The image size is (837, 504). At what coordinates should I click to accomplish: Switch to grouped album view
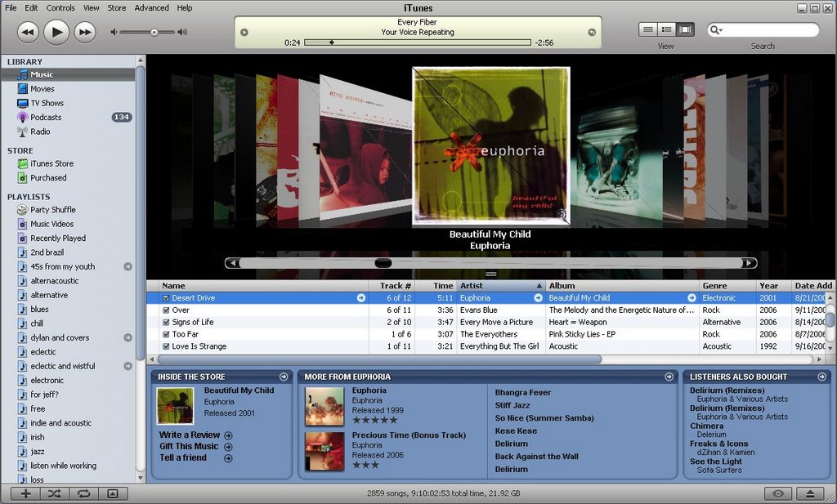666,29
